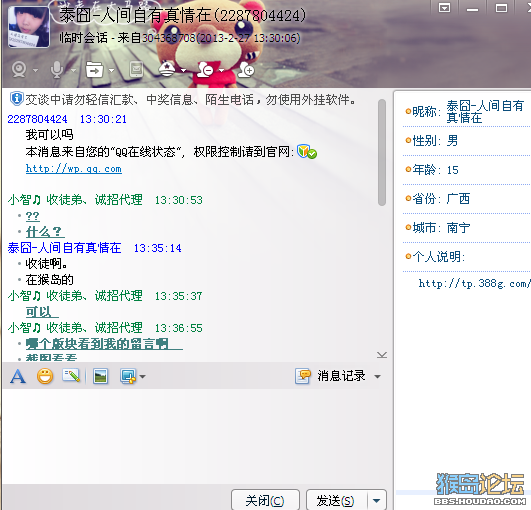Click message 收徒啊。
Screen dimensions: 531x510
click(x=47, y=263)
